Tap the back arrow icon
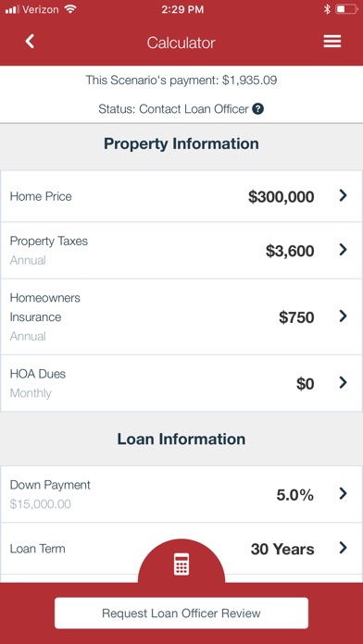This screenshot has height=644, width=363. (x=30, y=42)
